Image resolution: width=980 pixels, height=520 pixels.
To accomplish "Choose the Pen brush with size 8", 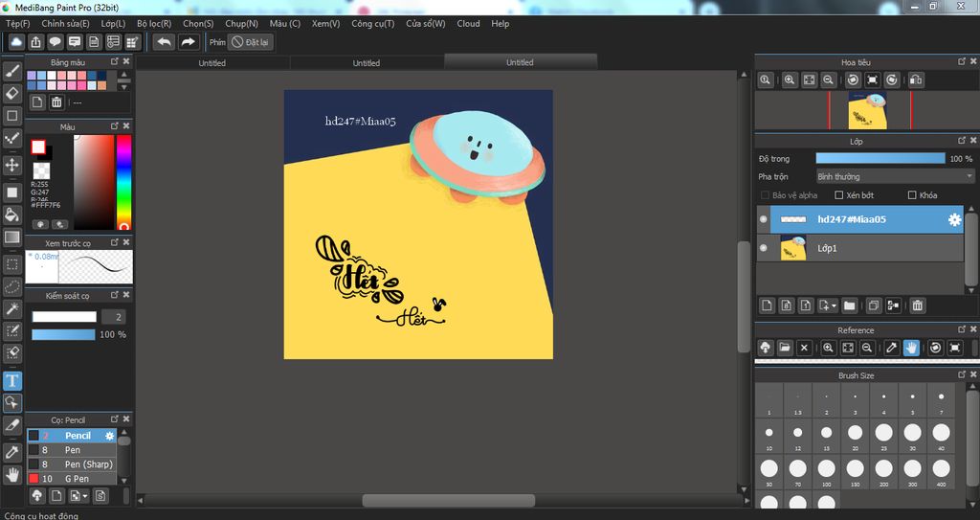I will pyautogui.click(x=71, y=450).
